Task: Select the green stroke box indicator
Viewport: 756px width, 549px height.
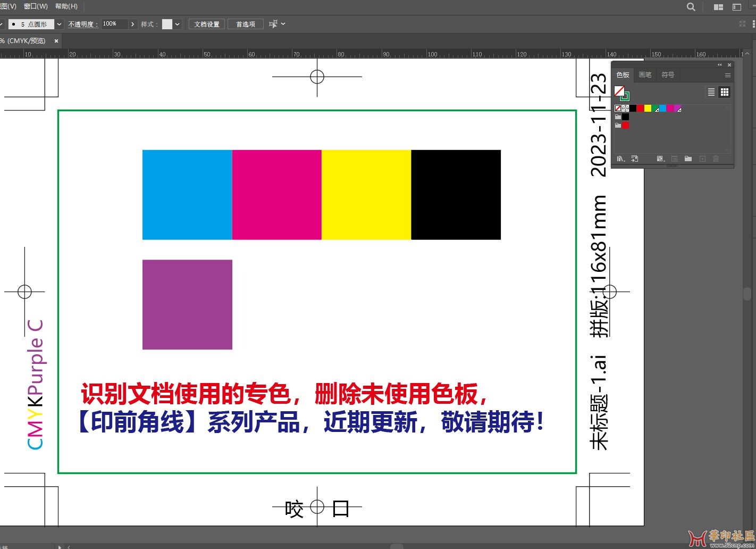Action: 626,98
